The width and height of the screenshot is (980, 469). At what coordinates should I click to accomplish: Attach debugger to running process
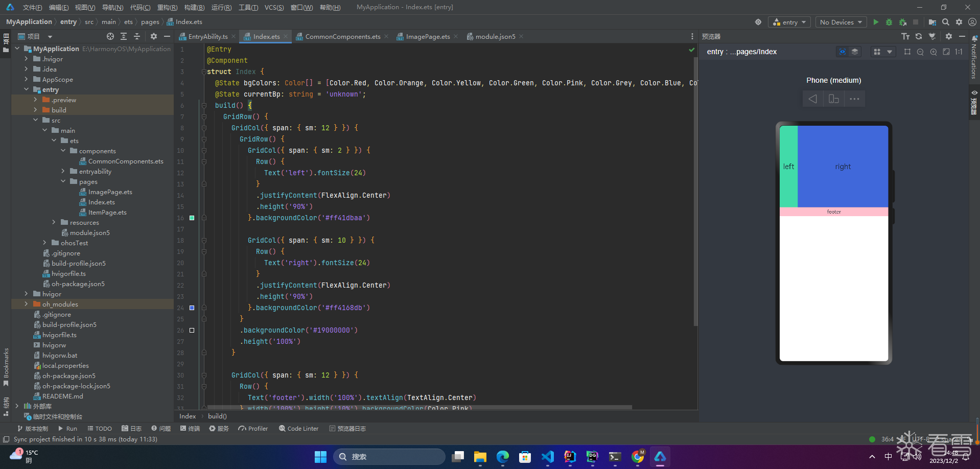(x=903, y=22)
